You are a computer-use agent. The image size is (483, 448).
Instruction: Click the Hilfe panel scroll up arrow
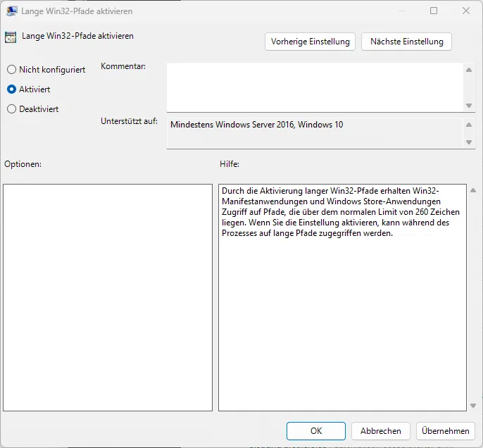[x=471, y=190]
